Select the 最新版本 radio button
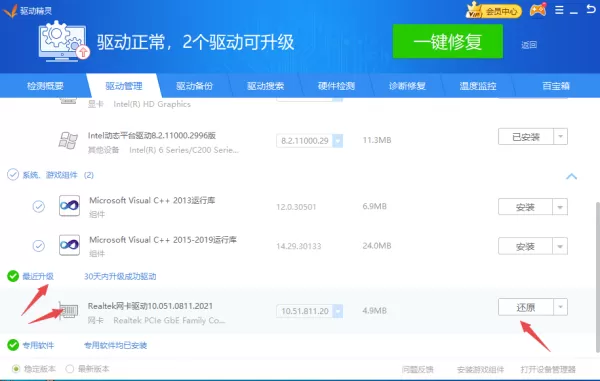The height and width of the screenshot is (381, 600). (x=69, y=369)
